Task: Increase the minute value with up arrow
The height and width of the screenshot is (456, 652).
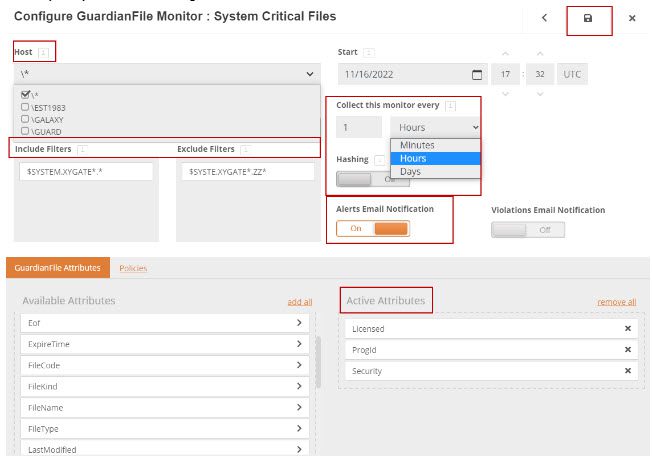Action: [540, 54]
